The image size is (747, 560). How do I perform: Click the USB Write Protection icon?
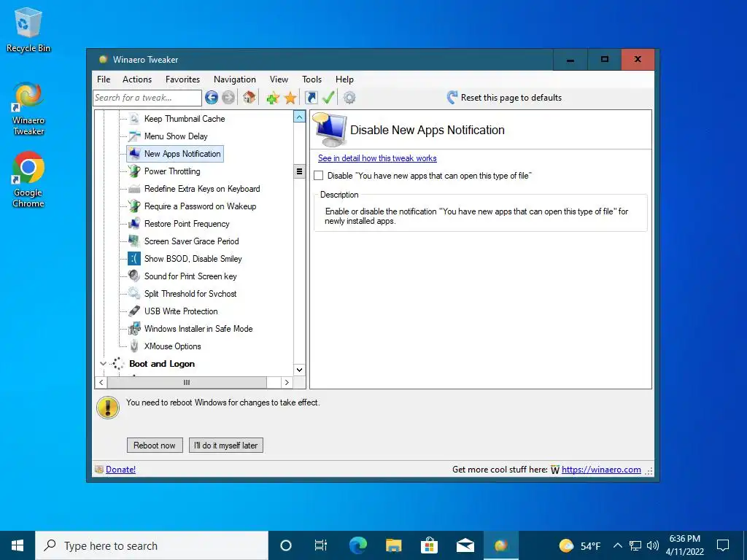click(134, 311)
